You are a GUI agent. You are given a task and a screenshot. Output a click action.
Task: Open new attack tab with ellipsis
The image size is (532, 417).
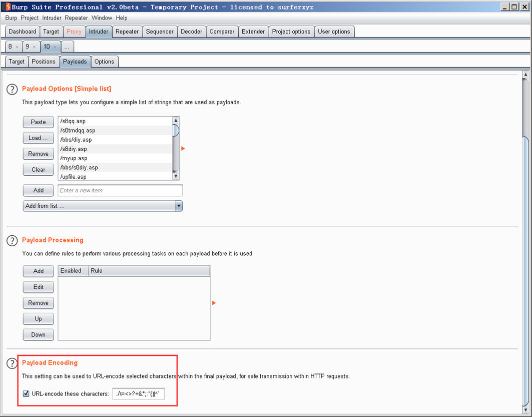(67, 47)
